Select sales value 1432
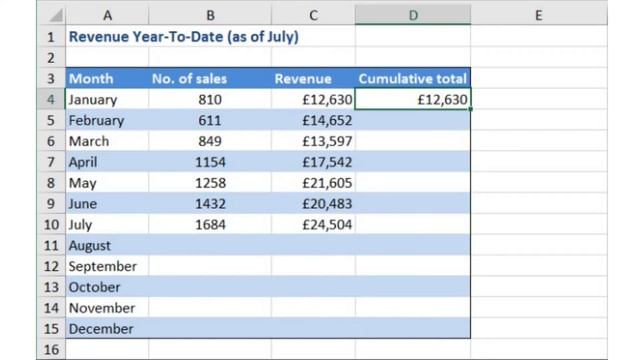Image resolution: width=640 pixels, height=360 pixels. (x=210, y=203)
